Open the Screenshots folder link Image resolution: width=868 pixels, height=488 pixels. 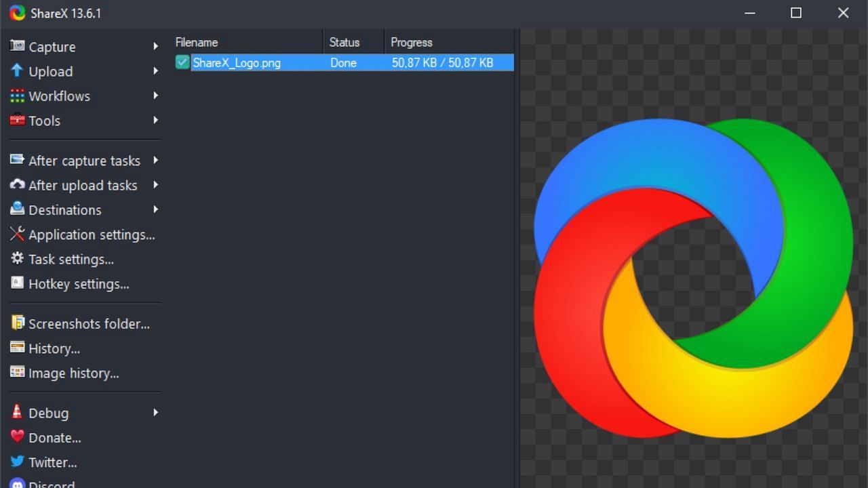[x=88, y=324]
